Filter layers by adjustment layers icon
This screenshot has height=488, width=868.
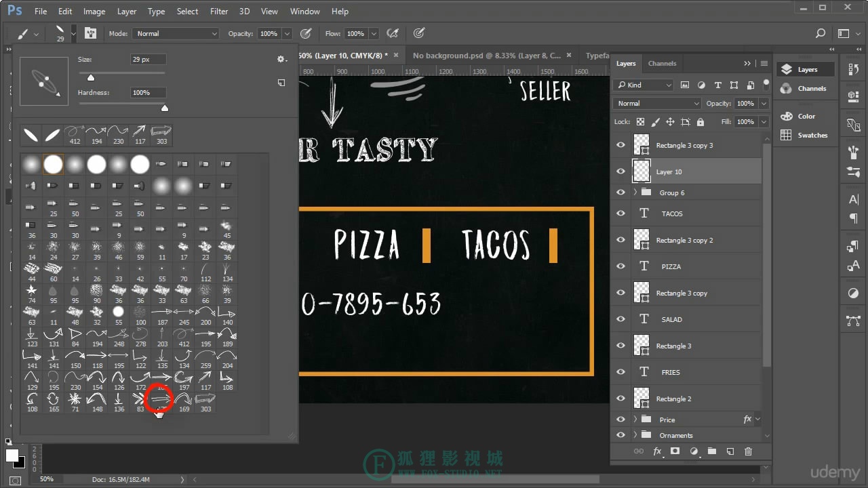pyautogui.click(x=701, y=85)
